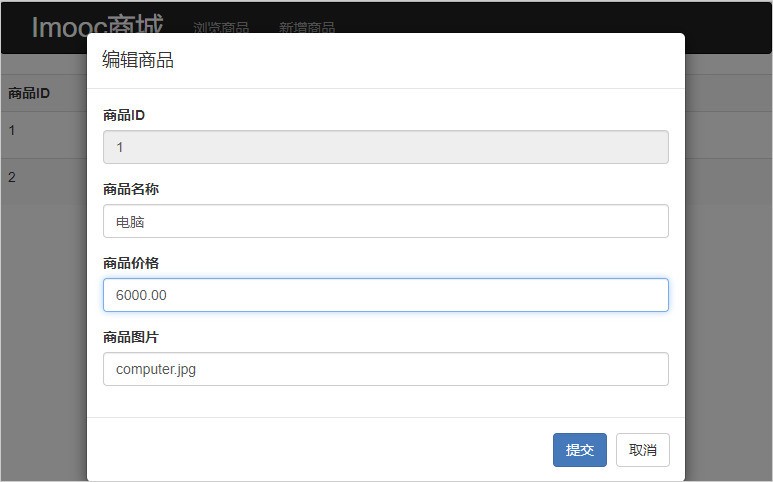The width and height of the screenshot is (773, 482).
Task: Go to the 浏览商品 nav item
Action: [x=221, y=27]
